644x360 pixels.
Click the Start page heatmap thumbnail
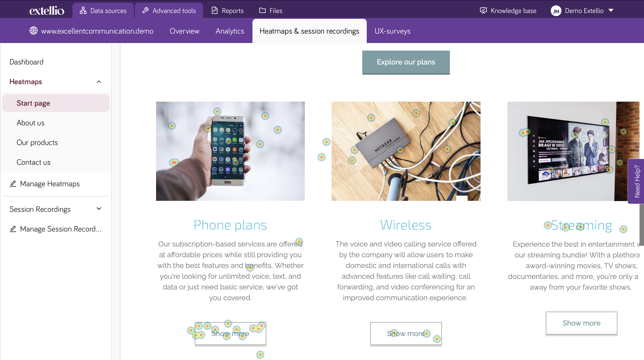pyautogui.click(x=33, y=103)
